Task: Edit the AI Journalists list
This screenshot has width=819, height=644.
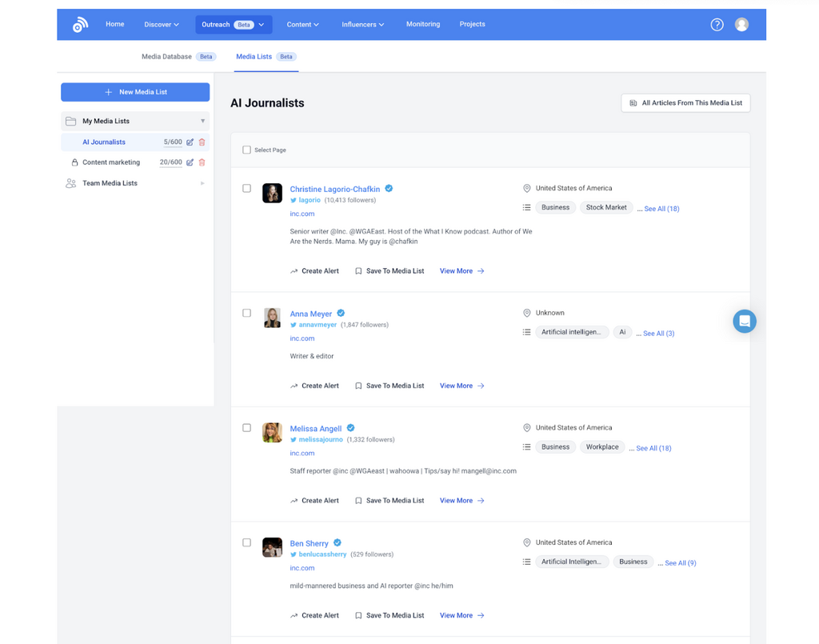Action: 190,142
